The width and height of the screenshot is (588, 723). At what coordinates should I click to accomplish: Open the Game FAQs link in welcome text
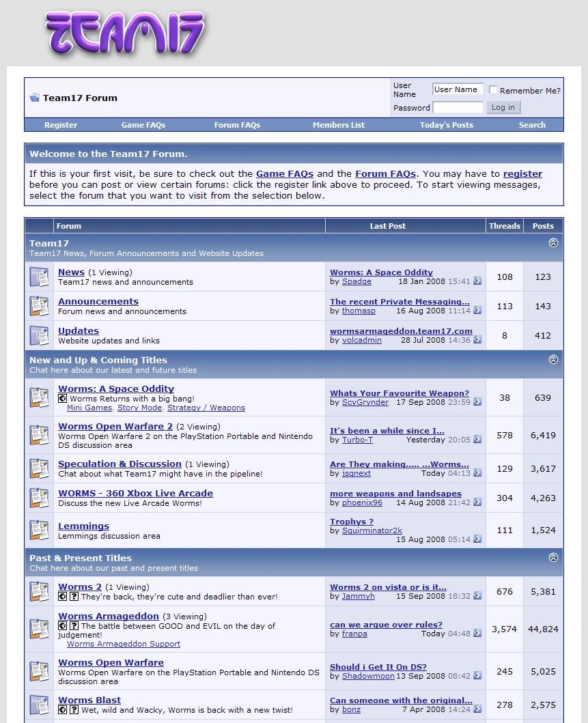coord(285,174)
